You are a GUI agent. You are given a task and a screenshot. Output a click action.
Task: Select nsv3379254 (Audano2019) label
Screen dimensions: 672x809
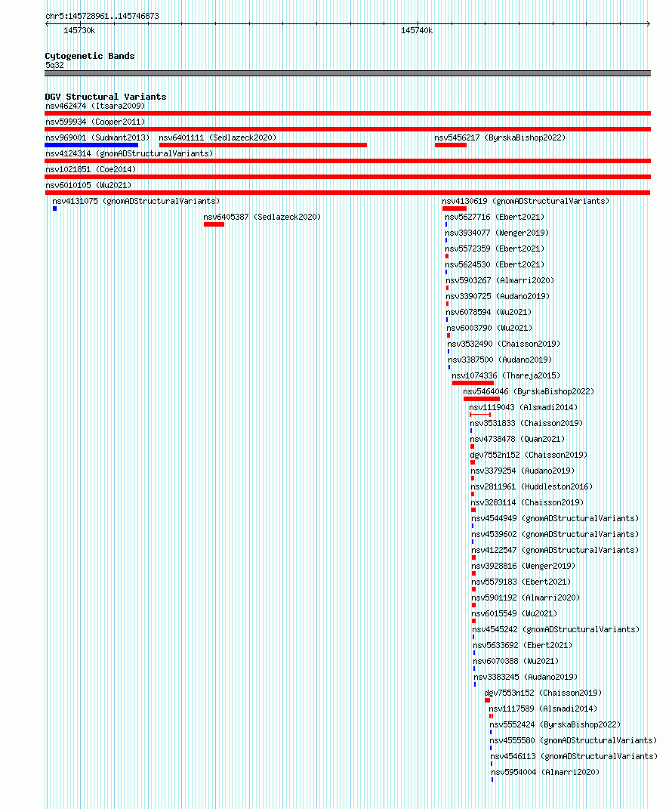522,471
